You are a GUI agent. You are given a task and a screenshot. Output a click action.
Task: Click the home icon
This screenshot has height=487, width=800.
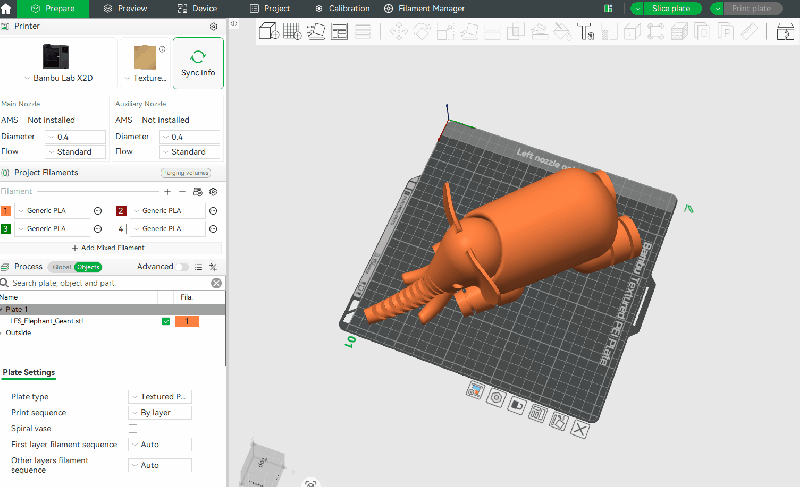tap(6, 9)
